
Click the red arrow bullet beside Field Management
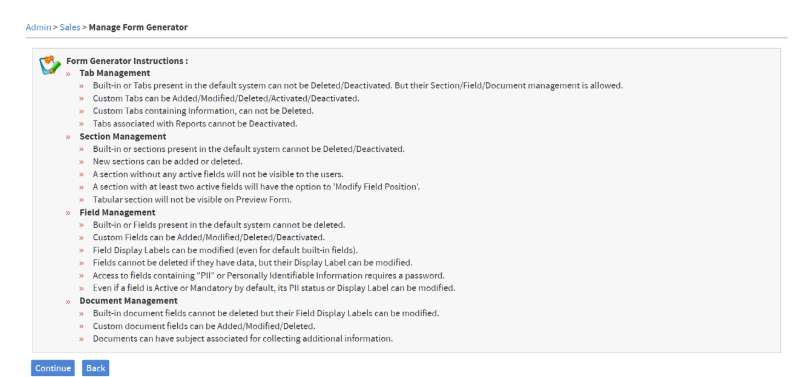click(68, 213)
